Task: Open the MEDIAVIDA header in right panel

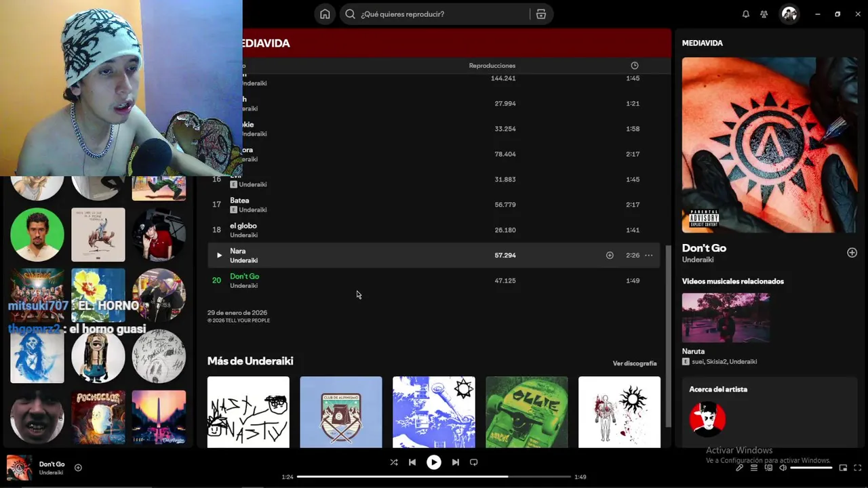Action: tap(703, 43)
